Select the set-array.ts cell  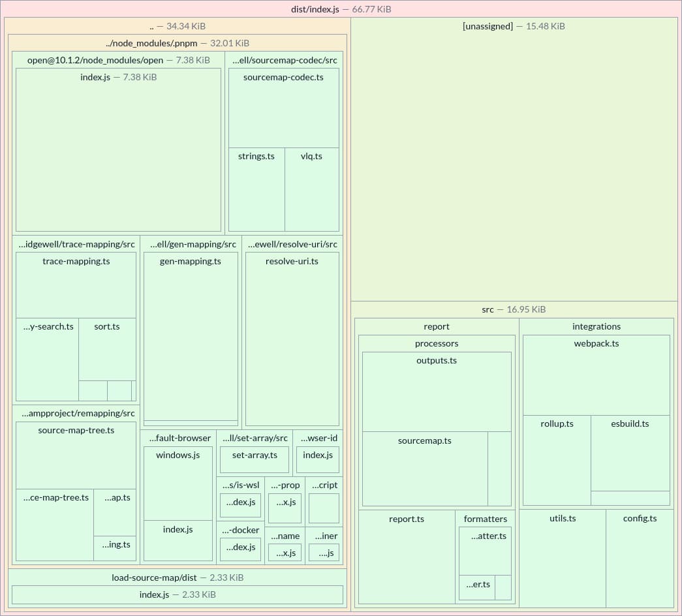click(254, 460)
